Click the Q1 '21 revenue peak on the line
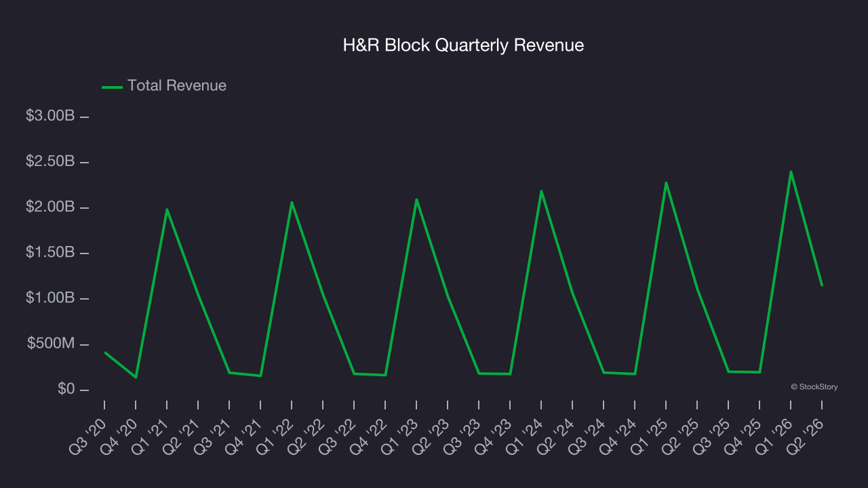This screenshot has width=868, height=488. click(x=167, y=209)
